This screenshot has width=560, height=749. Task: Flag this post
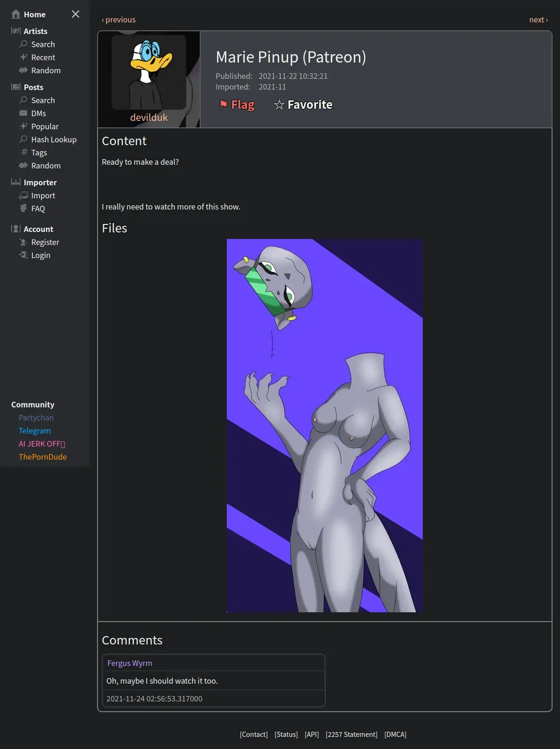[237, 105]
